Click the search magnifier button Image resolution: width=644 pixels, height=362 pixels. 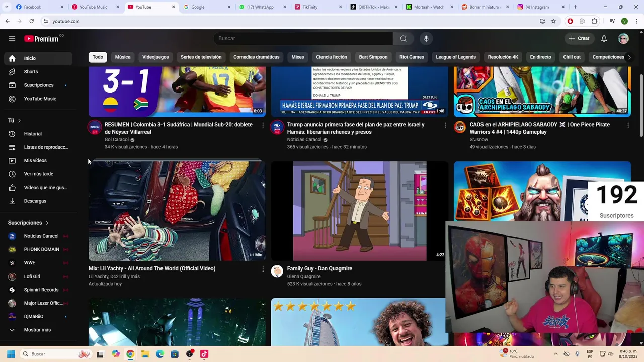(x=403, y=39)
